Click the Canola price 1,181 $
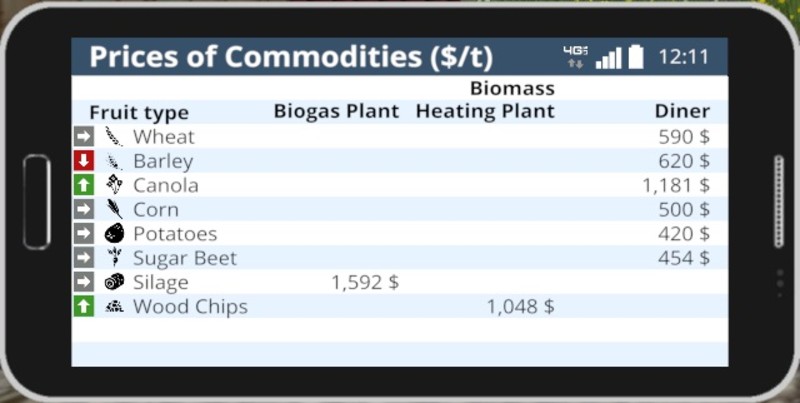This screenshot has height=403, width=800. (675, 185)
